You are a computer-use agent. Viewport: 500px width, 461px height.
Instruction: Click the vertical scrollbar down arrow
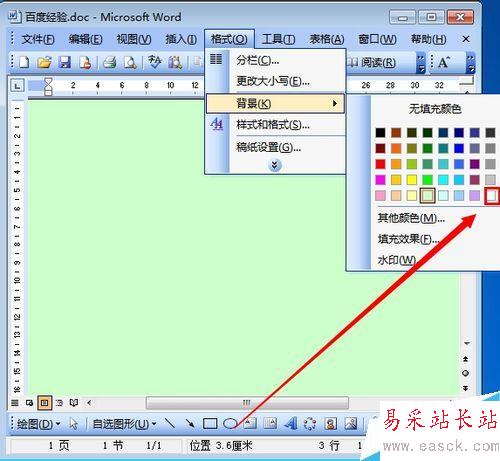coord(467,343)
